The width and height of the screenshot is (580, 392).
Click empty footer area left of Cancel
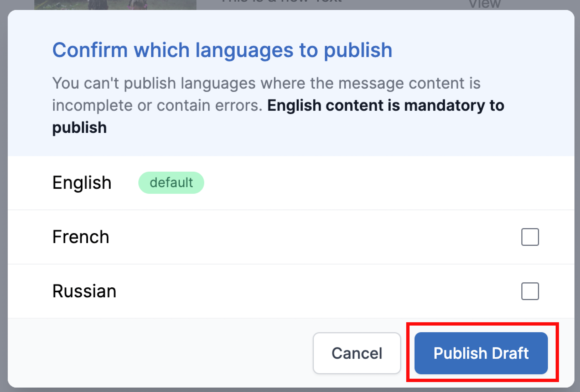(160, 353)
